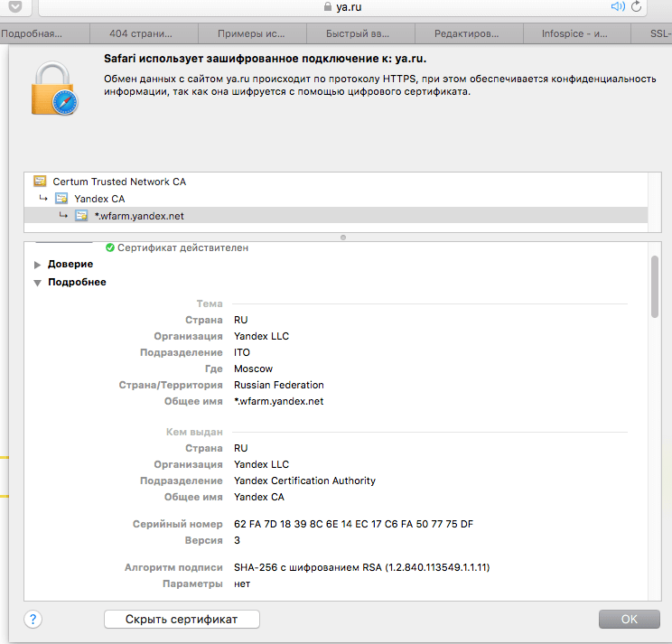Screen dimensions: 672x644
Task: Switch to the 404 страни... tab
Action: 144,33
